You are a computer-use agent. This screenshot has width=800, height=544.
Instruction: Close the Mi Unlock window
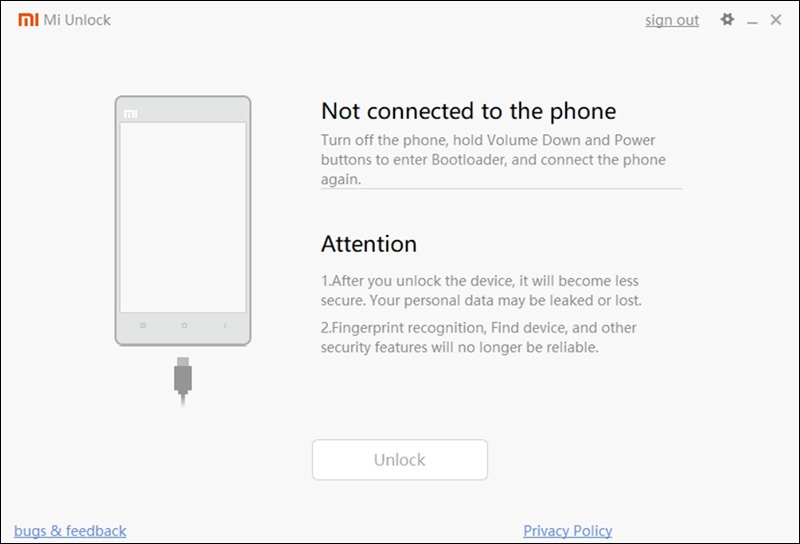pyautogui.click(x=776, y=19)
